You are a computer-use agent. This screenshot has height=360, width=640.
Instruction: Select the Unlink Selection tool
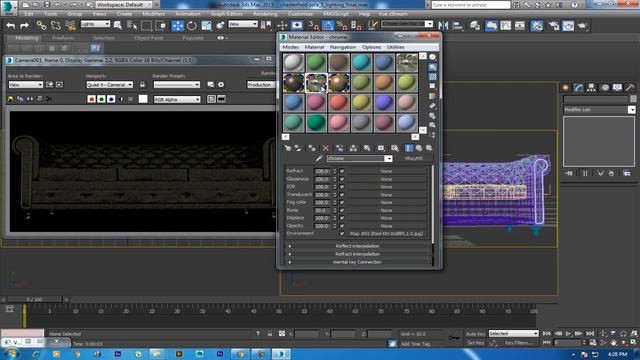(x=56, y=26)
